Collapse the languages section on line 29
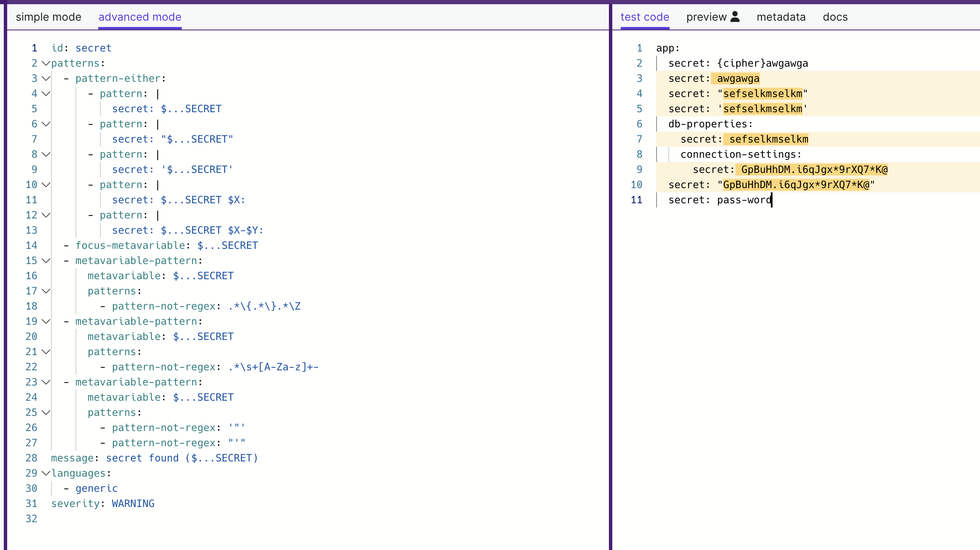 tap(46, 473)
